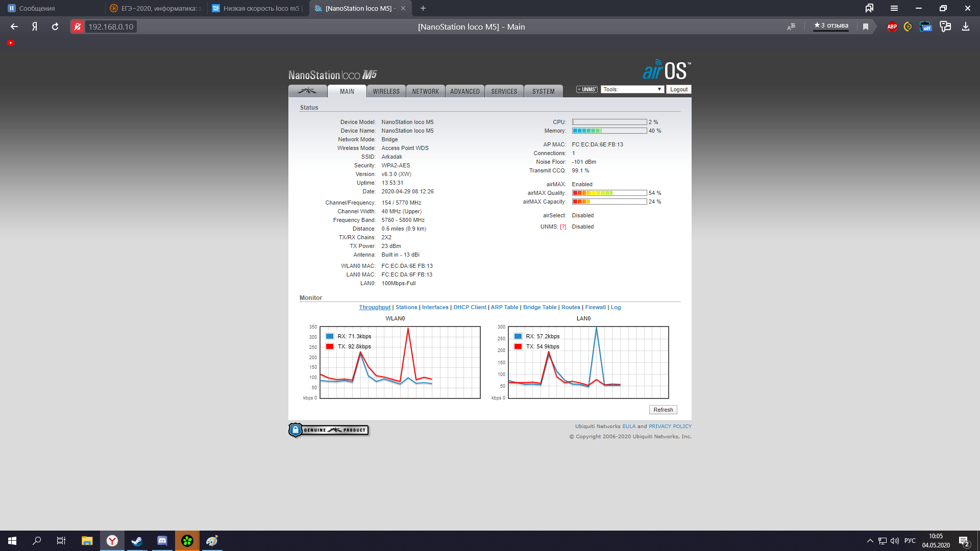This screenshot has height=551, width=980.
Task: Open the Bridge Table link
Action: coord(540,307)
